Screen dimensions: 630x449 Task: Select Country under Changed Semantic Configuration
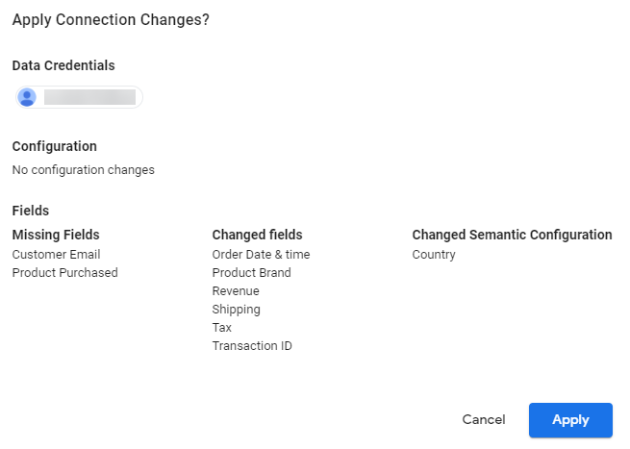[x=434, y=255]
